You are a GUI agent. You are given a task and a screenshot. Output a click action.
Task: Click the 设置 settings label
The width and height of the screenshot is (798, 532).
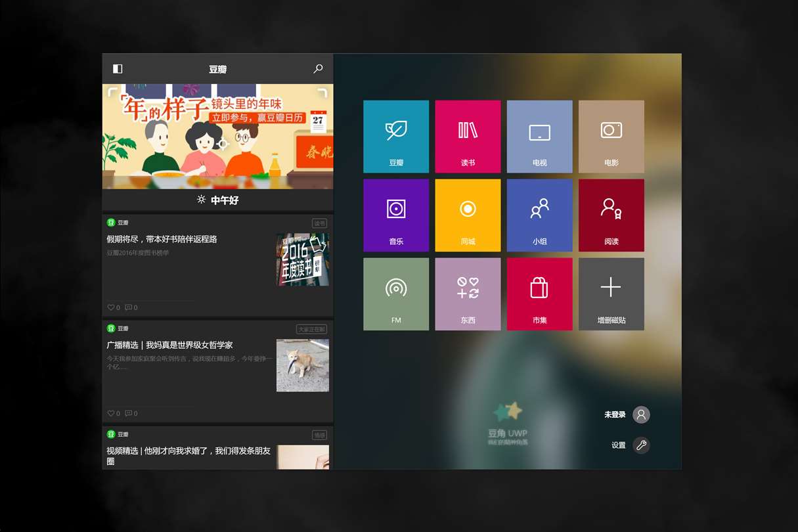619,445
